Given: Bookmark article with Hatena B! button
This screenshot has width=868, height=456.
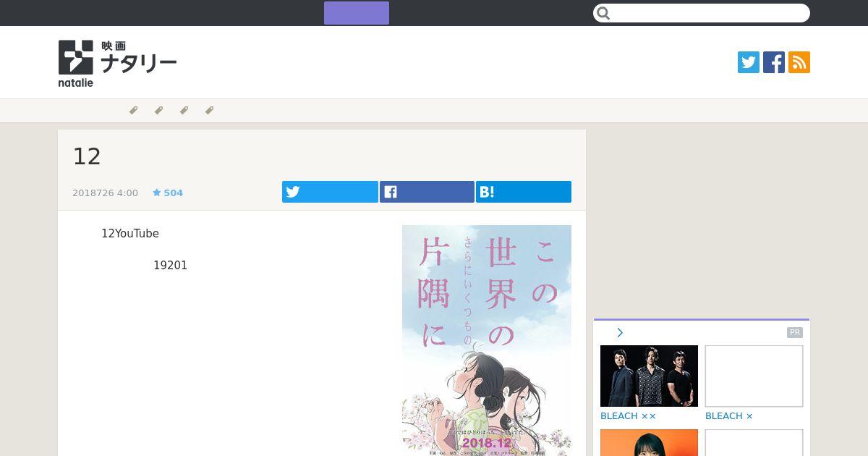Looking at the screenshot, I should [x=524, y=192].
